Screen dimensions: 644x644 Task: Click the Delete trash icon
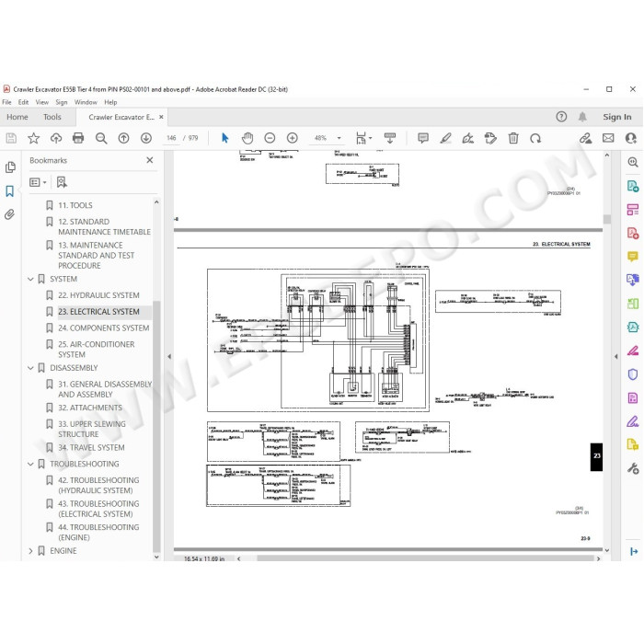point(513,138)
